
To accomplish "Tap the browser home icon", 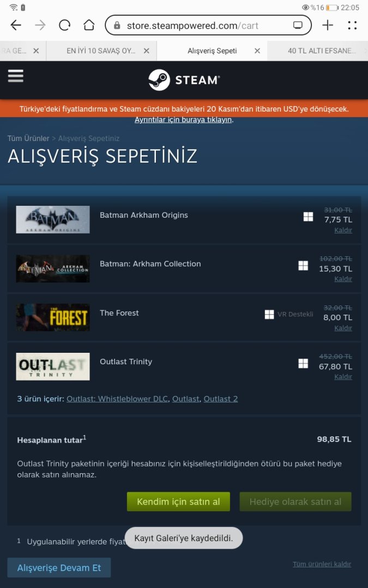I will pos(89,26).
